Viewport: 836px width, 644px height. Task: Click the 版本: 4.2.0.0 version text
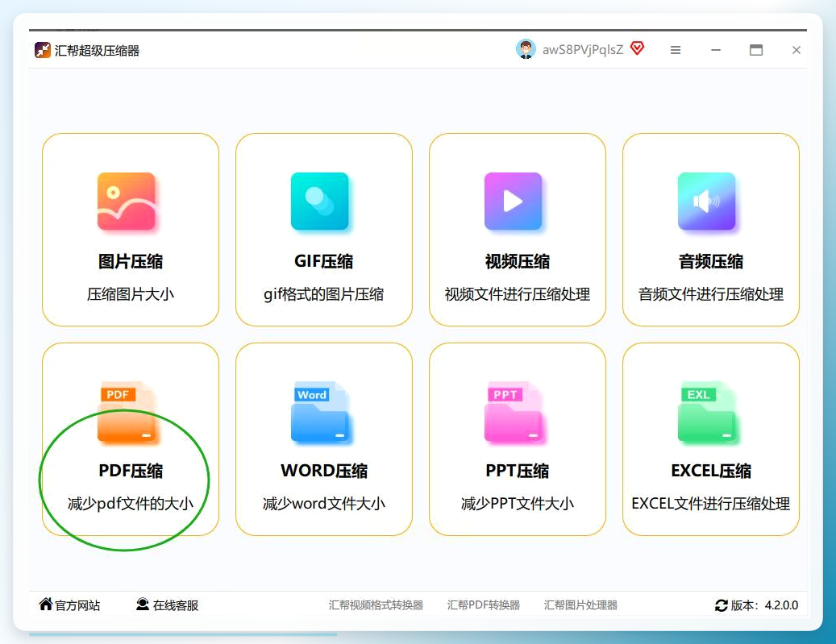[764, 605]
